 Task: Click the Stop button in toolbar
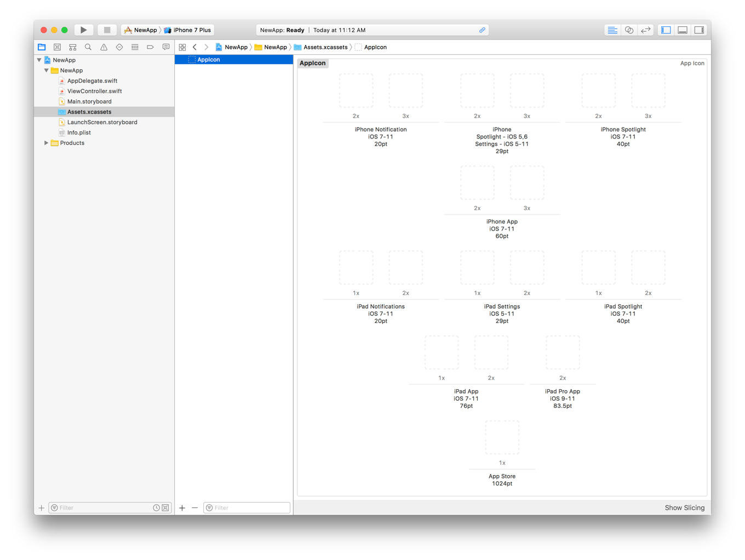pyautogui.click(x=107, y=30)
